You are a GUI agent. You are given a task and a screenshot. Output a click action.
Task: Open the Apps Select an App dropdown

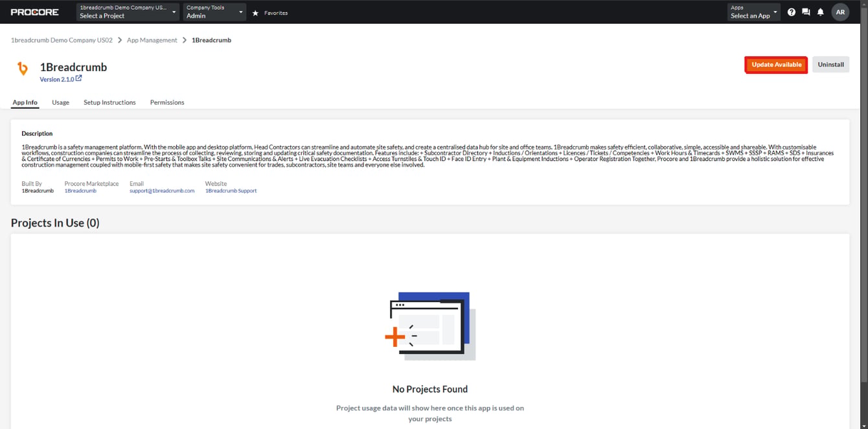pyautogui.click(x=754, y=12)
